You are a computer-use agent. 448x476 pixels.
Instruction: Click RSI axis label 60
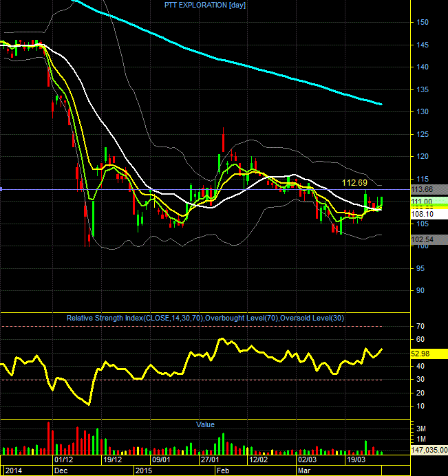coord(420,339)
